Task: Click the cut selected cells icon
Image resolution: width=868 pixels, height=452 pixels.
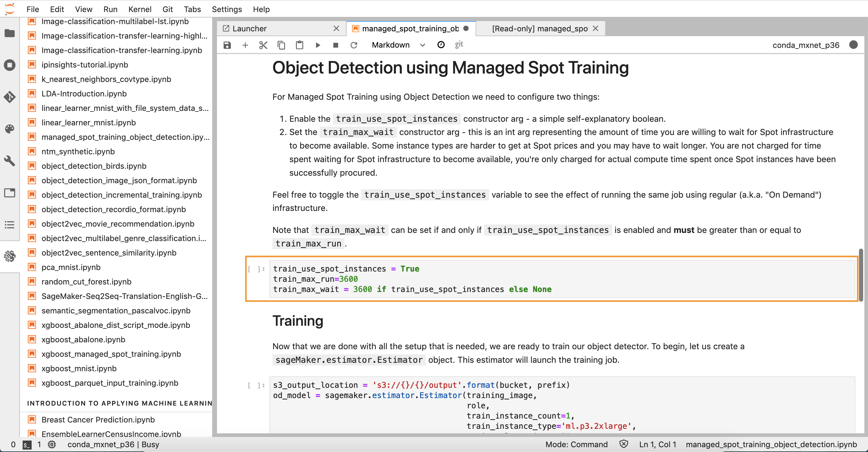Action: coord(263,45)
